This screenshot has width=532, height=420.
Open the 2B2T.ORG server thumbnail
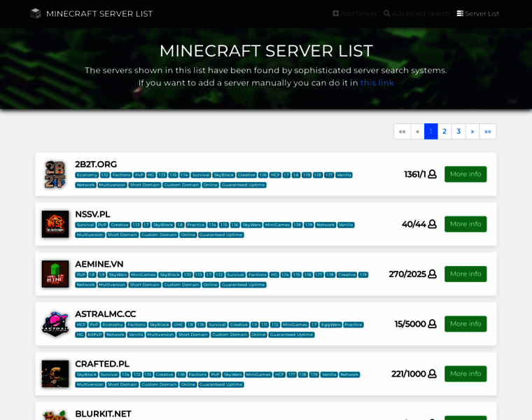pos(55,174)
